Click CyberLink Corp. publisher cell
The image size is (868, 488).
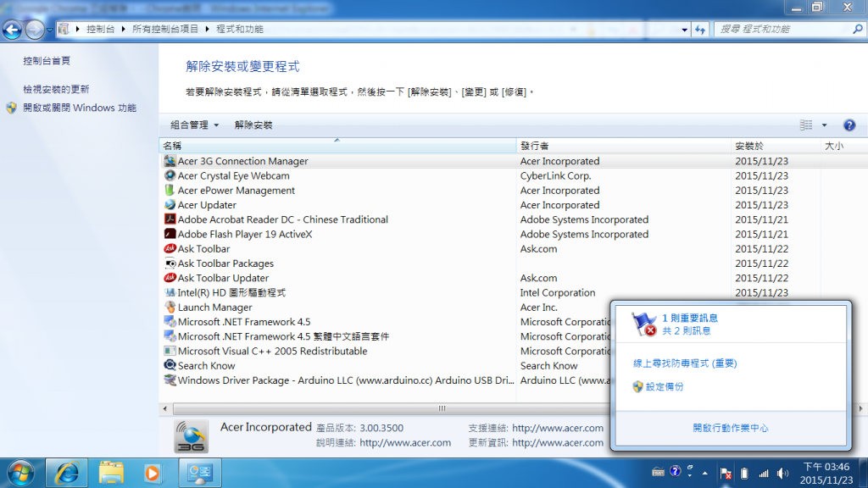pos(556,176)
